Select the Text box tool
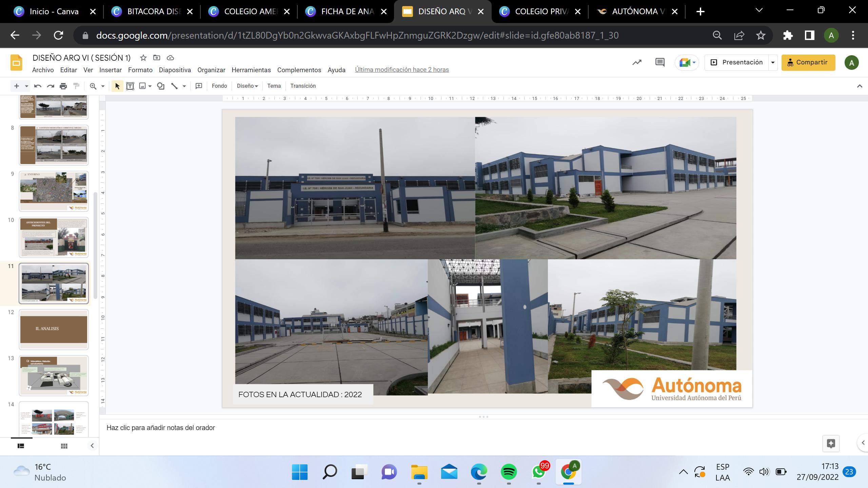The width and height of the screenshot is (868, 488). click(130, 86)
